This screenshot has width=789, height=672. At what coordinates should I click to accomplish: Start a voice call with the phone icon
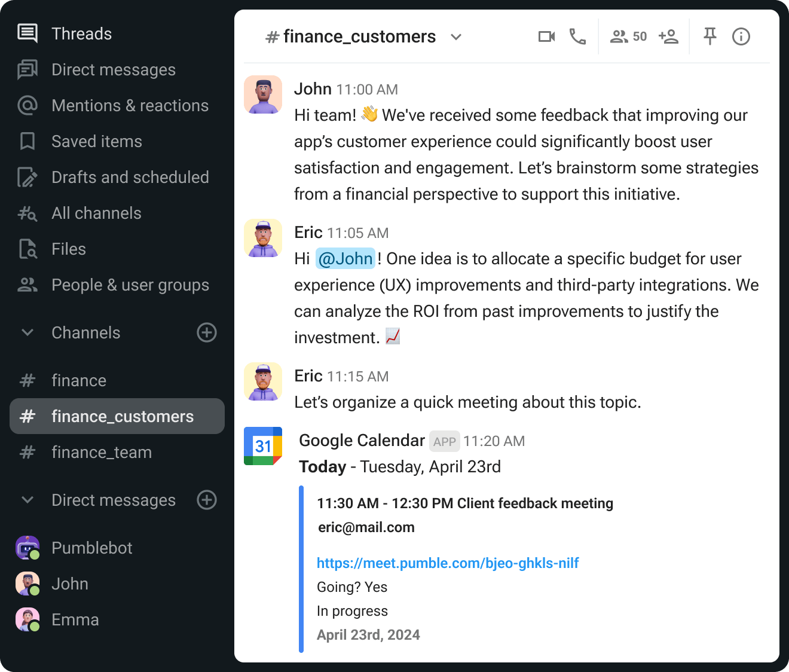click(x=577, y=36)
